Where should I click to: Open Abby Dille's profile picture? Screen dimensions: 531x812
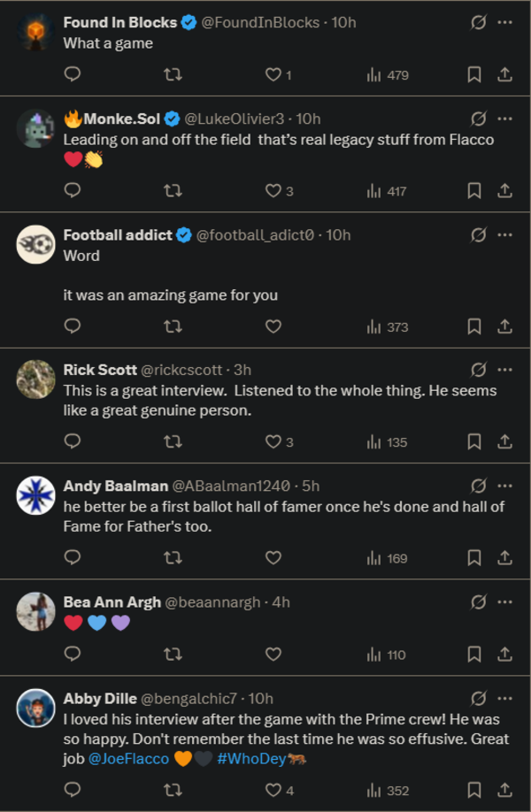point(36,708)
